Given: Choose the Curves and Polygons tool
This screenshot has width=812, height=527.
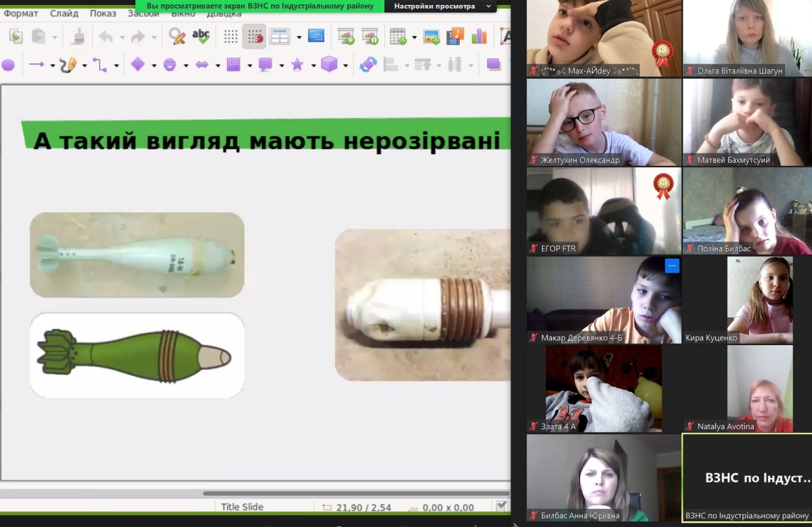Looking at the screenshot, I should pyautogui.click(x=68, y=65).
